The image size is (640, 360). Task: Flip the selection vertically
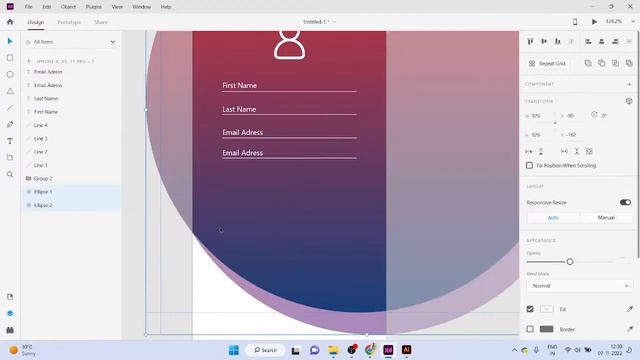point(541,151)
